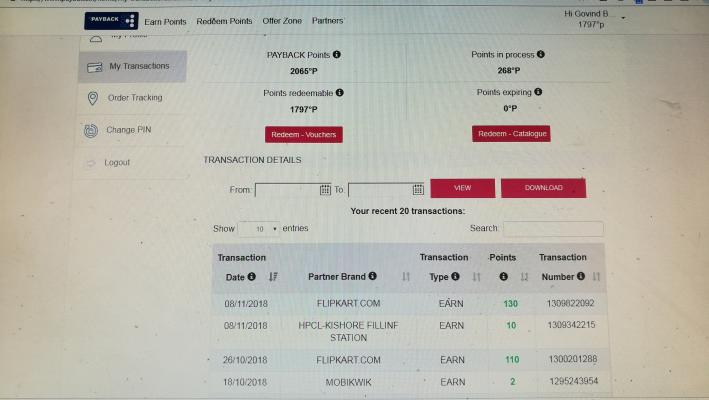The image size is (709, 400).
Task: Click info icon beside Transaction Number
Action: coord(581,276)
